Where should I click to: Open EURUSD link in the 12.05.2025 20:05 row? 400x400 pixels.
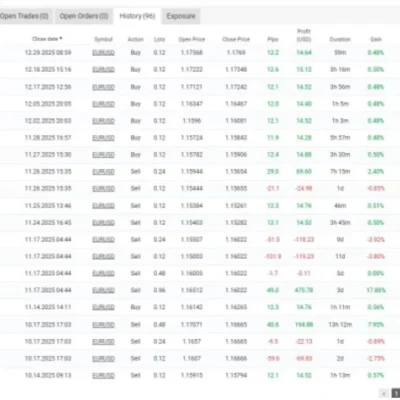(103, 104)
